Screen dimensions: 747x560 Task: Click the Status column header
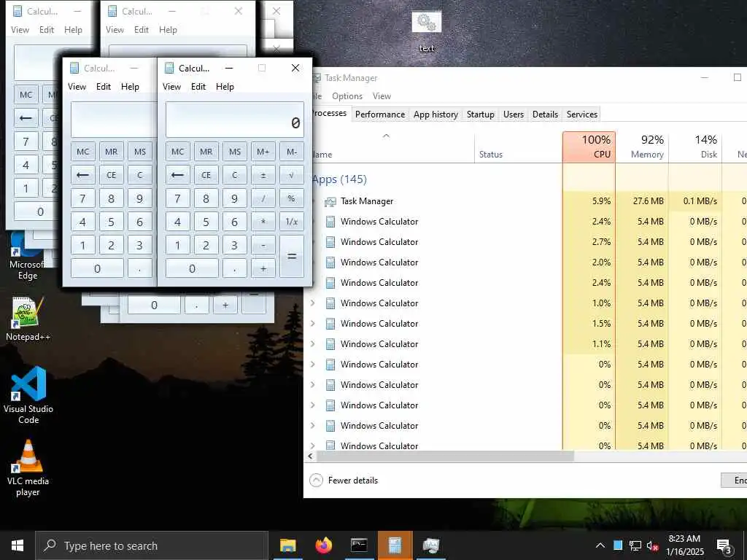(x=519, y=147)
